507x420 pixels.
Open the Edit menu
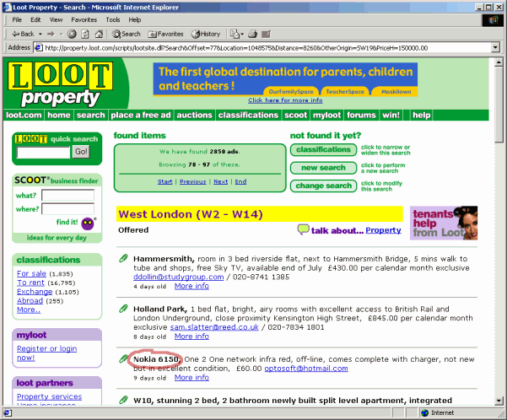tap(35, 20)
